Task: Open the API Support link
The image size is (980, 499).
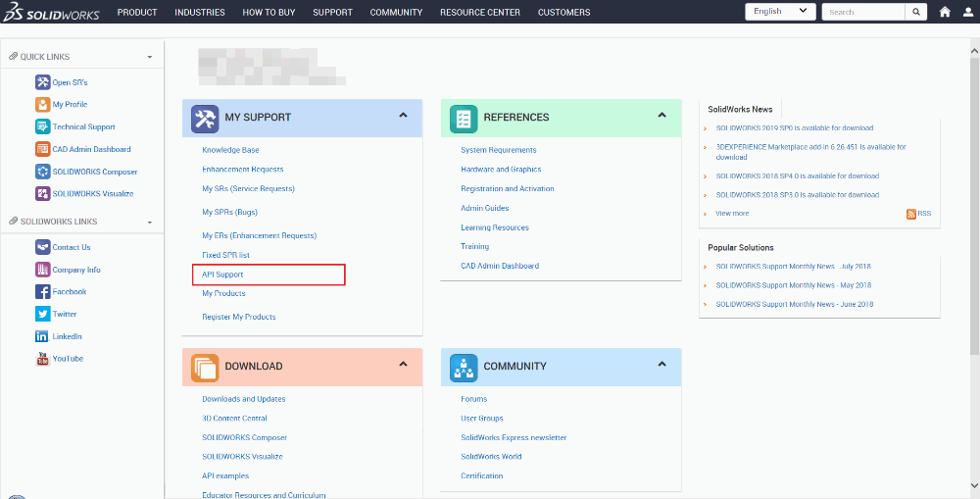Action: [222, 274]
